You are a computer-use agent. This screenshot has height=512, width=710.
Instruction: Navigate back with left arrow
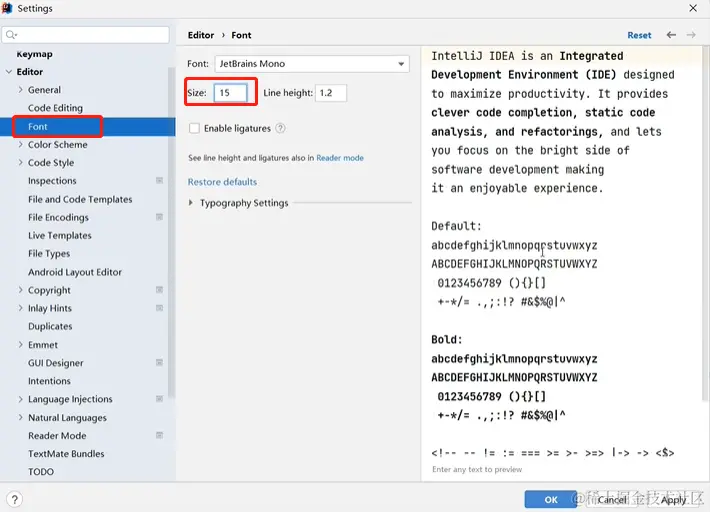(671, 35)
